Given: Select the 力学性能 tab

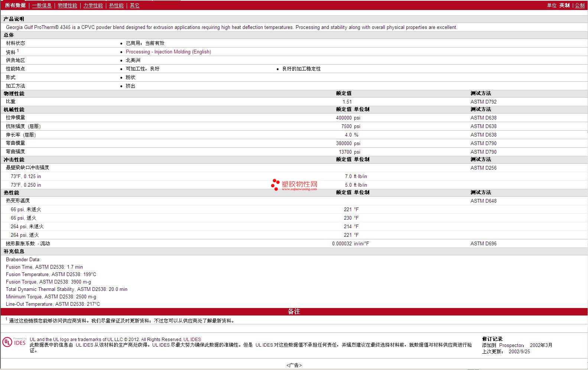Looking at the screenshot, I should [93, 6].
